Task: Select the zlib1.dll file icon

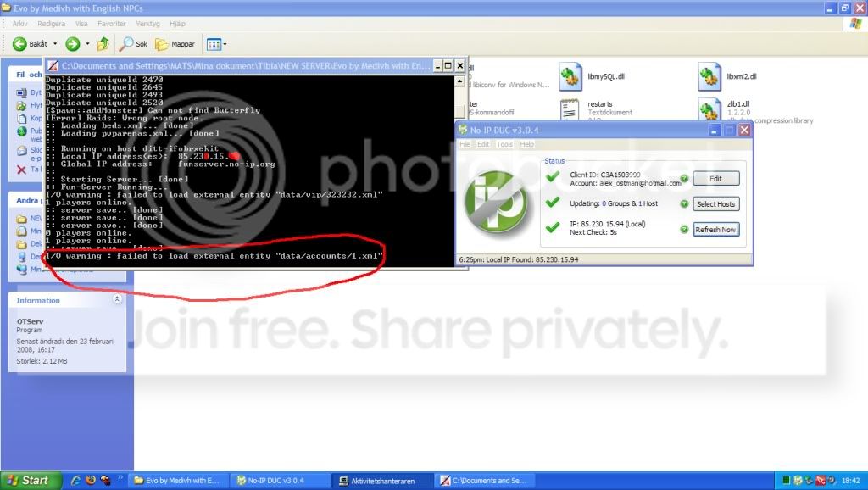Action: pyautogui.click(x=709, y=109)
